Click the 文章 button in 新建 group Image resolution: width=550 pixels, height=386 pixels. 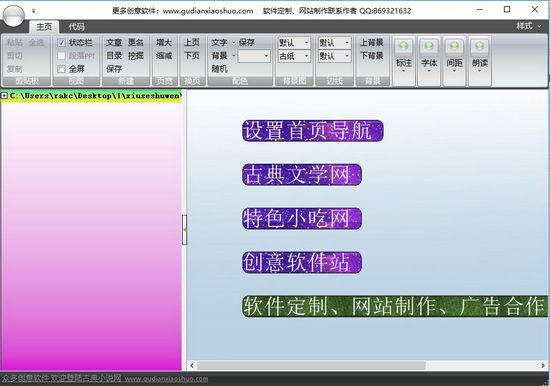(x=114, y=42)
